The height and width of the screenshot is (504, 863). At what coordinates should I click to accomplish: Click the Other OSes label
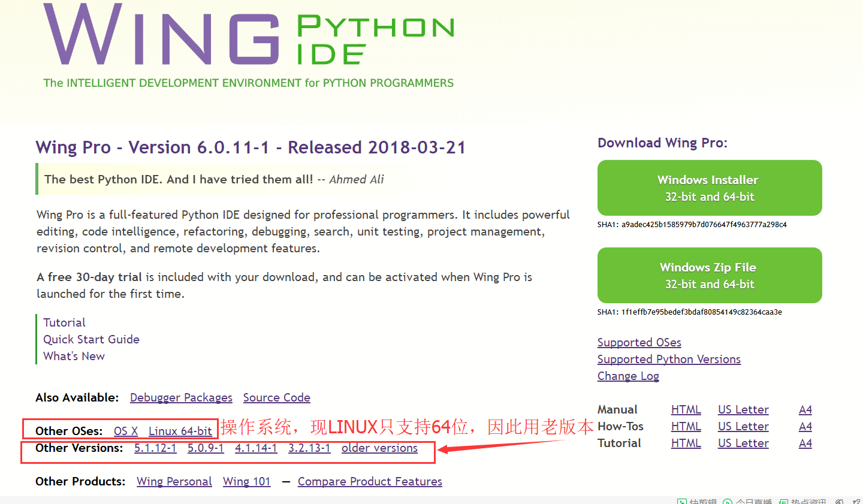point(69,431)
